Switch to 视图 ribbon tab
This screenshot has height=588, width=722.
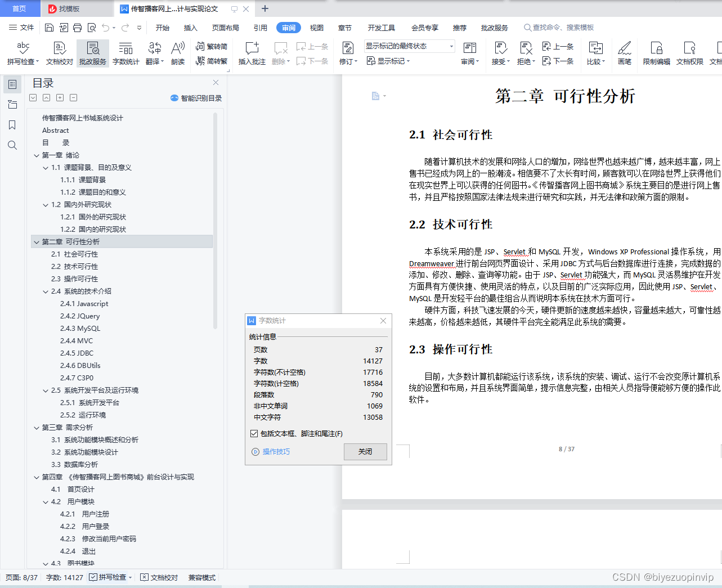(x=317, y=28)
